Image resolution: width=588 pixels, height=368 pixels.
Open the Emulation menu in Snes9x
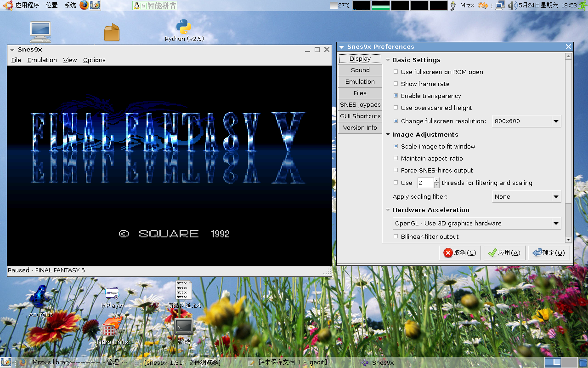point(42,60)
